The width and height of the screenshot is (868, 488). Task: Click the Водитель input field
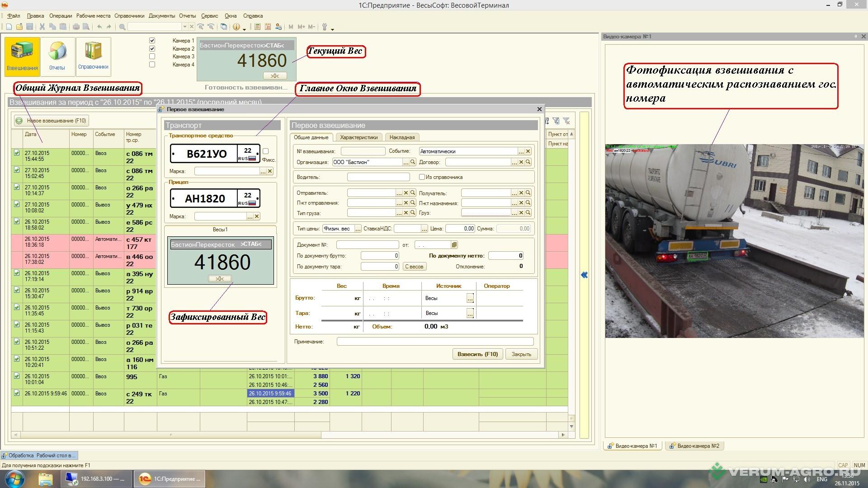coord(378,177)
